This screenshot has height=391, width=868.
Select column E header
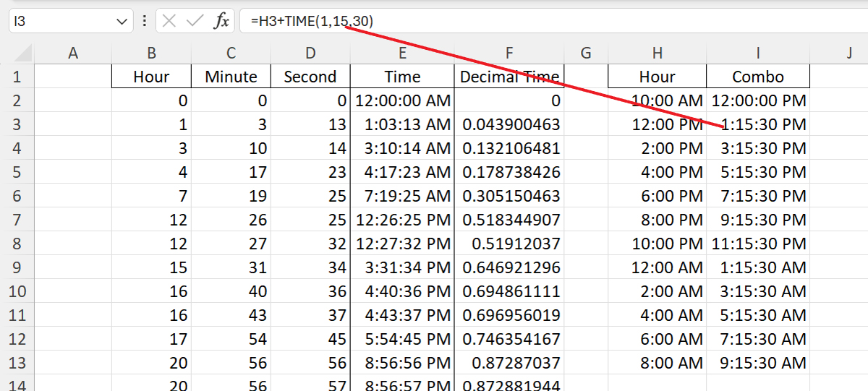point(402,53)
